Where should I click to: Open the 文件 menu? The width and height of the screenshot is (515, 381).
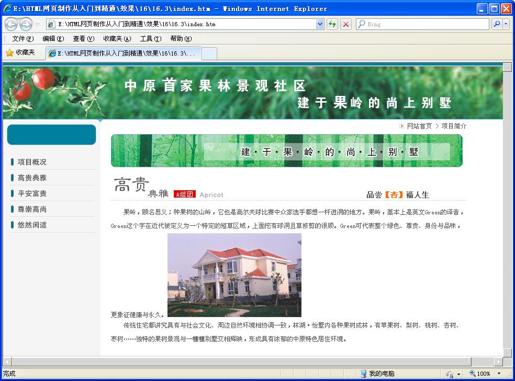pos(23,39)
